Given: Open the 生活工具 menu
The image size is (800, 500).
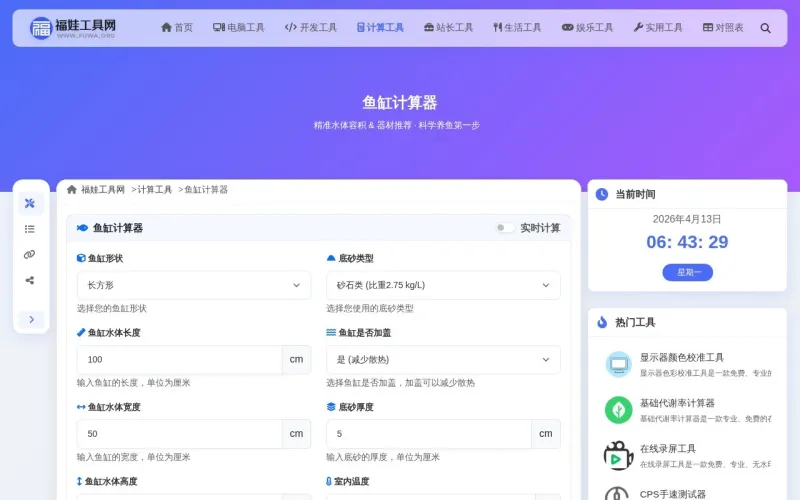Looking at the screenshot, I should [517, 28].
